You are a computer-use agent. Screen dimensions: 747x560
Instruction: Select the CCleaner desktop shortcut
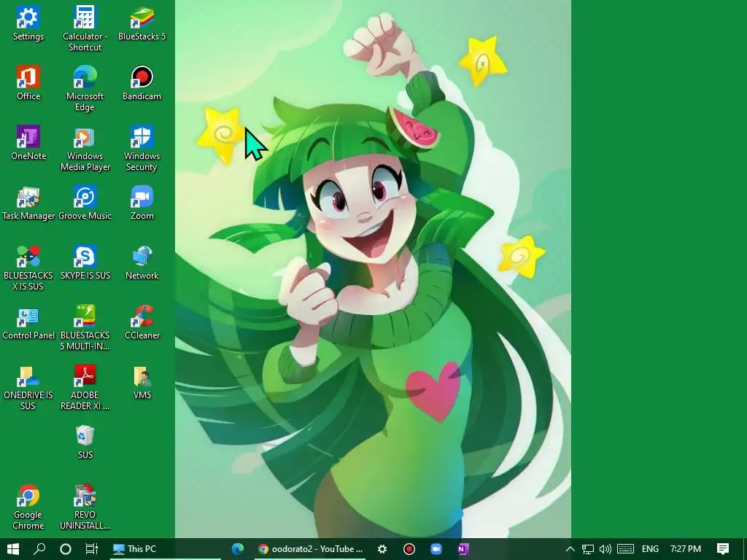pos(142,323)
